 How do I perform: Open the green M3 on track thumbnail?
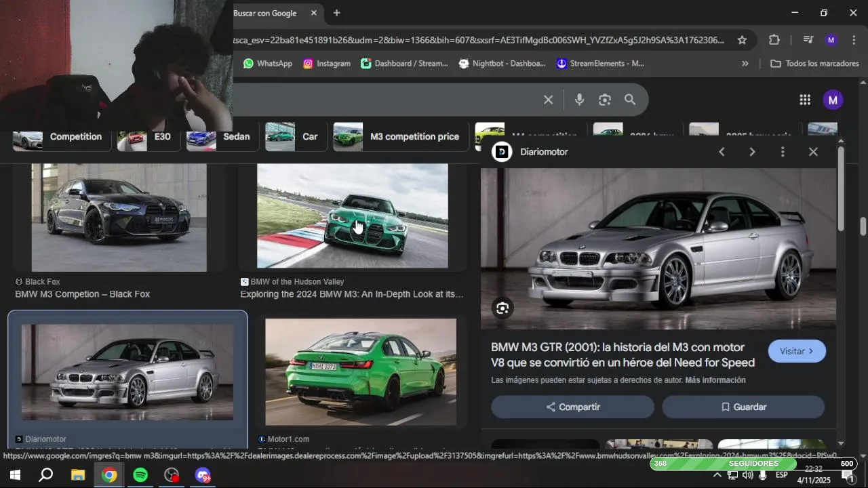353,216
